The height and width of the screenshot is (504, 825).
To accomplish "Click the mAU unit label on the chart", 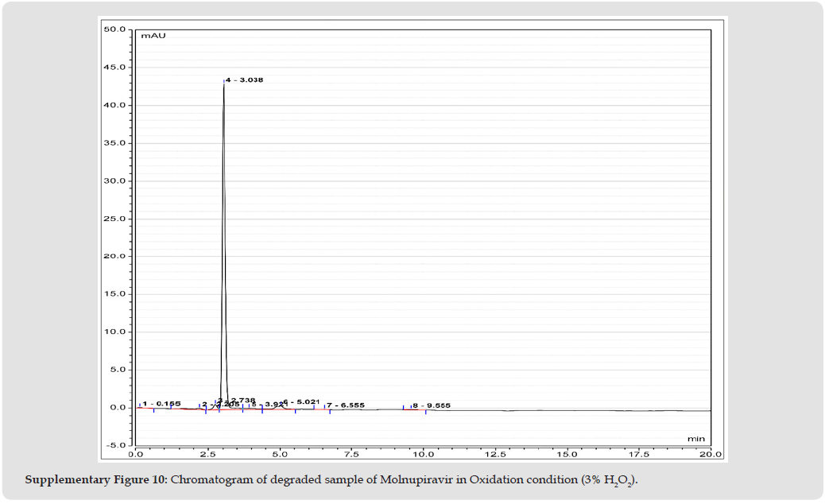I will point(153,36).
